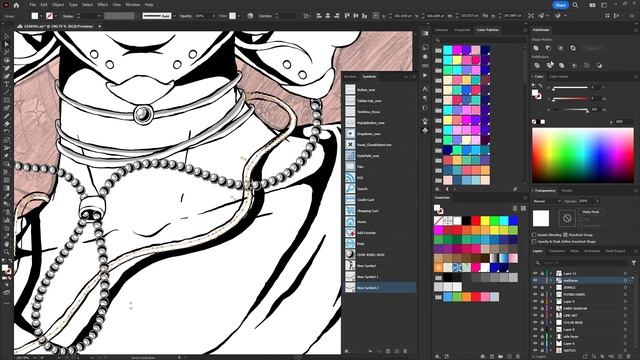Image resolution: width=640 pixels, height=360 pixels.
Task: Click the Symbols dock icon (club shape)
Action: click(425, 130)
